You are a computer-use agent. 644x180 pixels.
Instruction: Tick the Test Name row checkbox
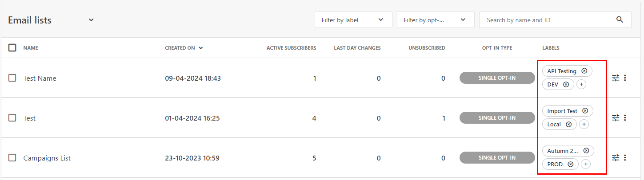pyautogui.click(x=12, y=78)
